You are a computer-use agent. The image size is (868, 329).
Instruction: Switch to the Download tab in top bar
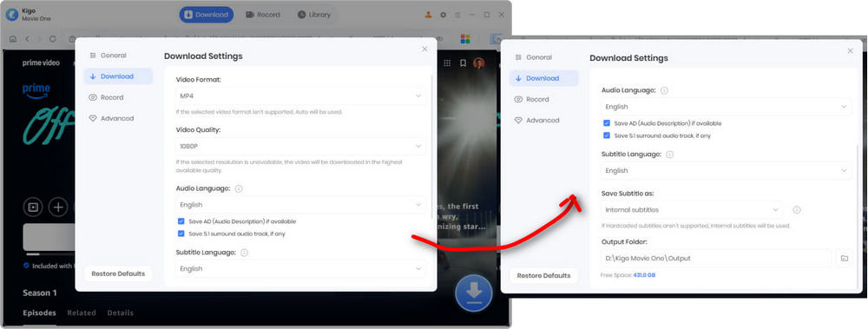click(x=206, y=15)
